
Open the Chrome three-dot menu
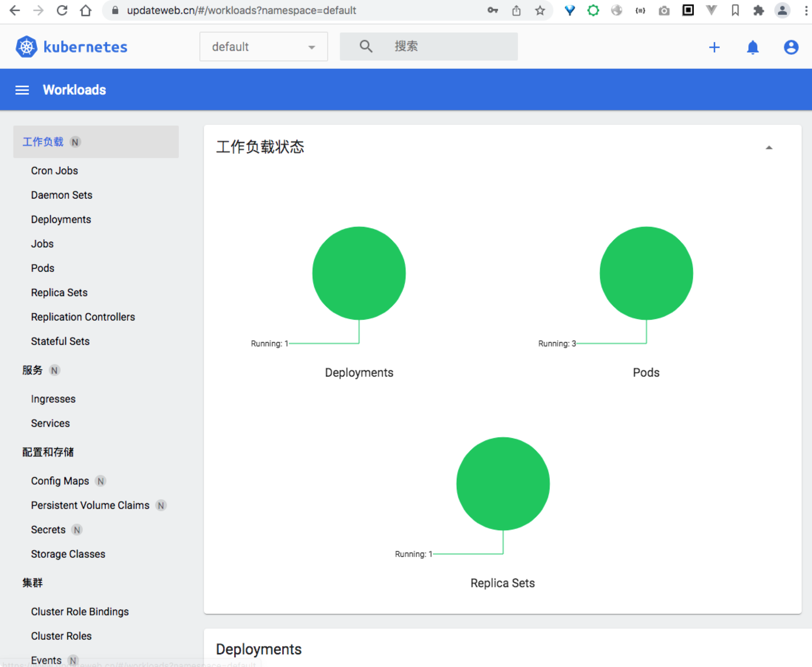(x=806, y=10)
